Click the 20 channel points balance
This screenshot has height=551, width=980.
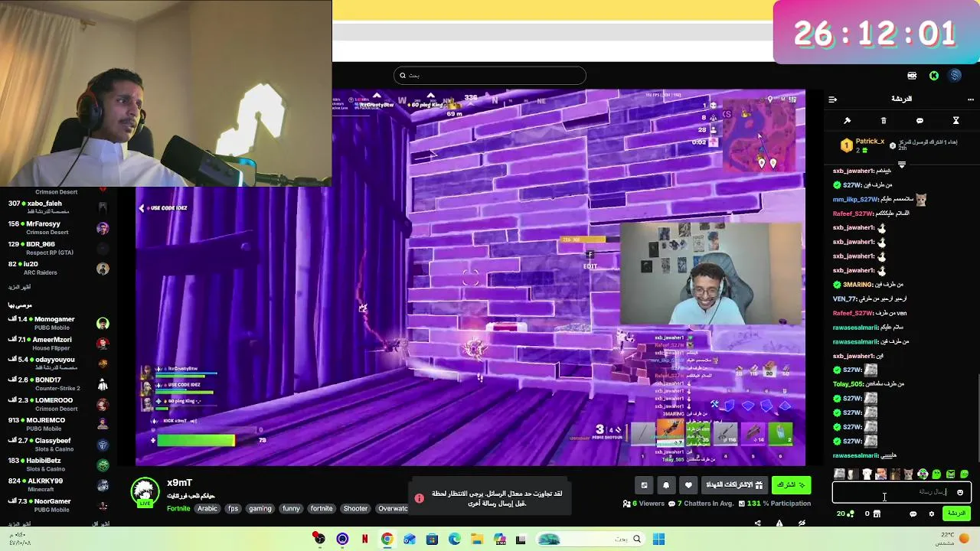[845, 514]
